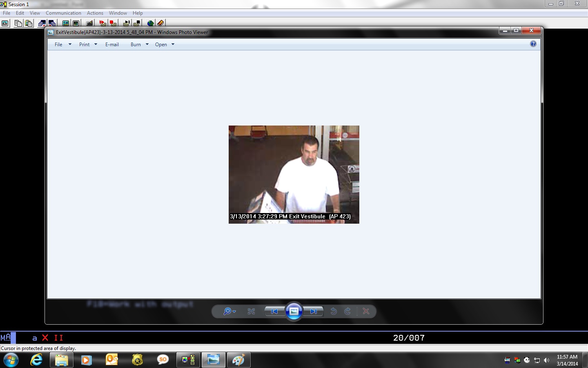
Task: Click the '20/007' cursor position indicator
Action: 409,338
